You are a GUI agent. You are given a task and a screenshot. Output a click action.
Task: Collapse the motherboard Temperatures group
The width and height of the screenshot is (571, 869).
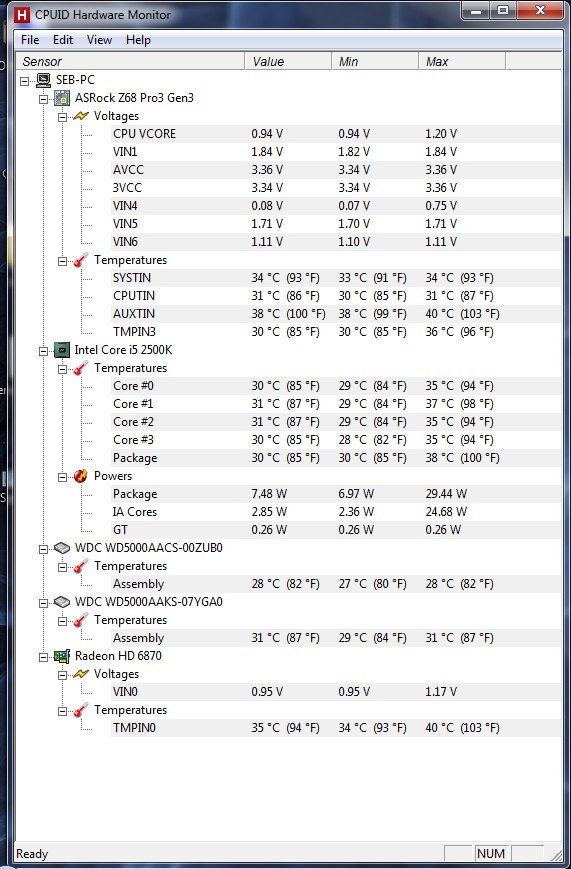click(62, 261)
